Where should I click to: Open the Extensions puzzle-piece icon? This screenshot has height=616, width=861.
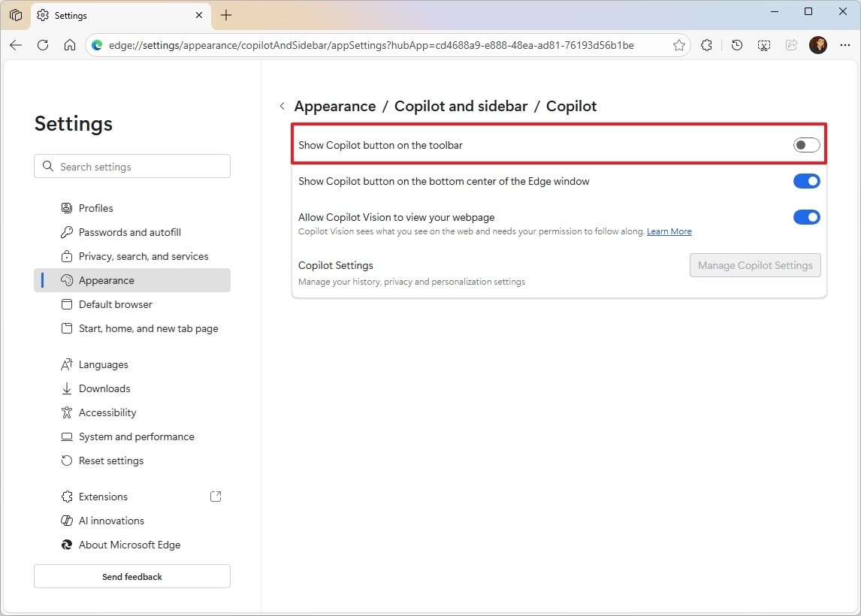(706, 45)
